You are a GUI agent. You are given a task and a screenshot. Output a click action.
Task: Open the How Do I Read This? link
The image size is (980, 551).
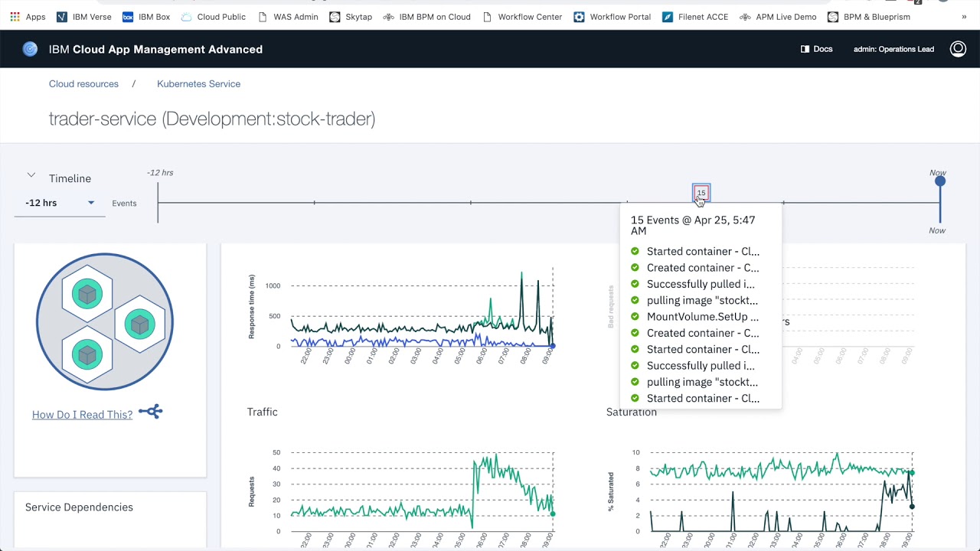coord(82,415)
